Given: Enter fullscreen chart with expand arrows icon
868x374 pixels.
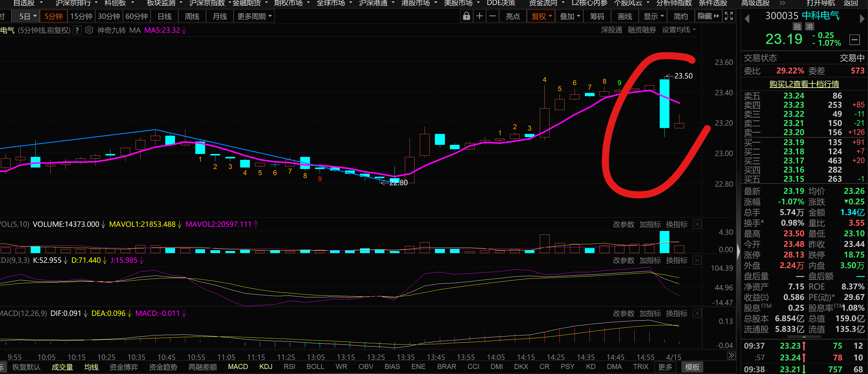Looking at the screenshot, I should 729,16.
